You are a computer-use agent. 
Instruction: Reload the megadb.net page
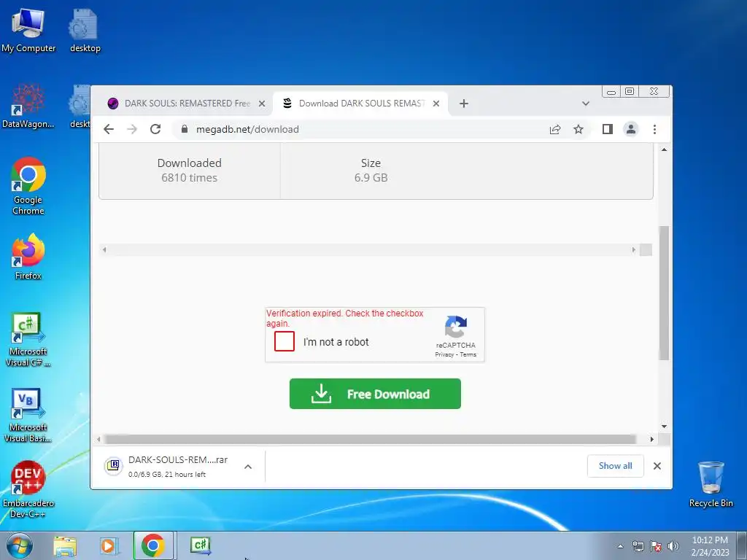tap(155, 129)
